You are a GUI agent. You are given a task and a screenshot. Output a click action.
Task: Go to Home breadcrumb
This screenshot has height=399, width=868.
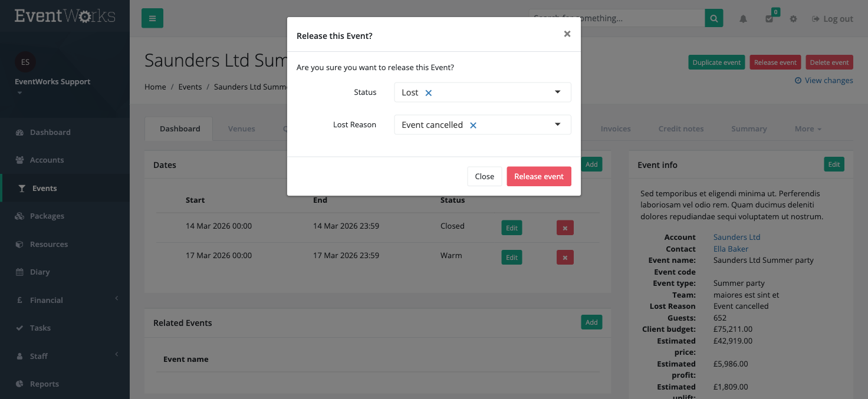click(x=155, y=87)
